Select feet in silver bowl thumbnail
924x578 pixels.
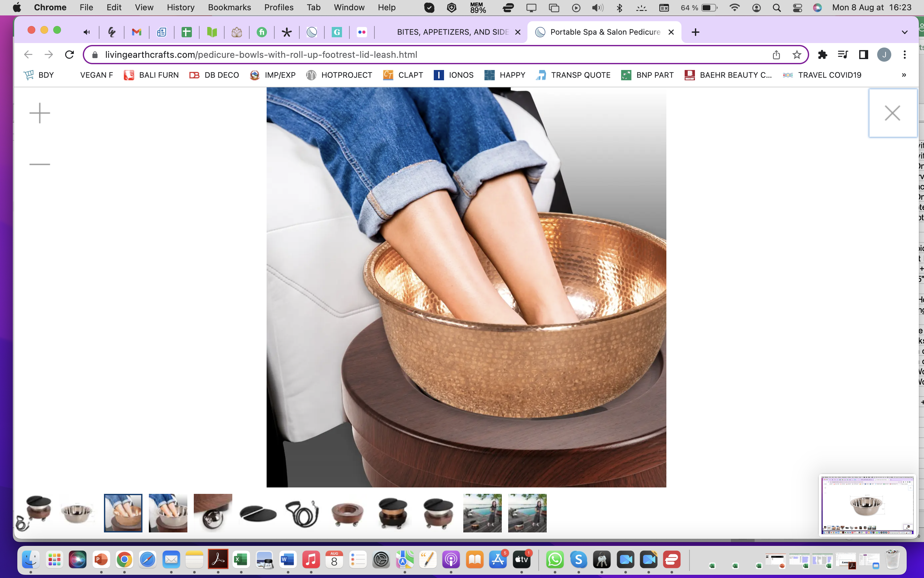click(x=168, y=513)
